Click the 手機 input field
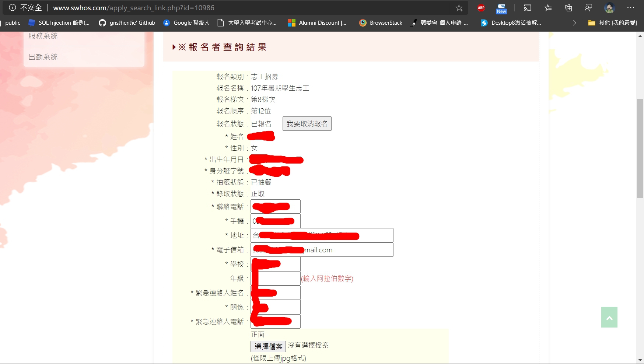The width and height of the screenshot is (644, 364). pyautogui.click(x=276, y=221)
